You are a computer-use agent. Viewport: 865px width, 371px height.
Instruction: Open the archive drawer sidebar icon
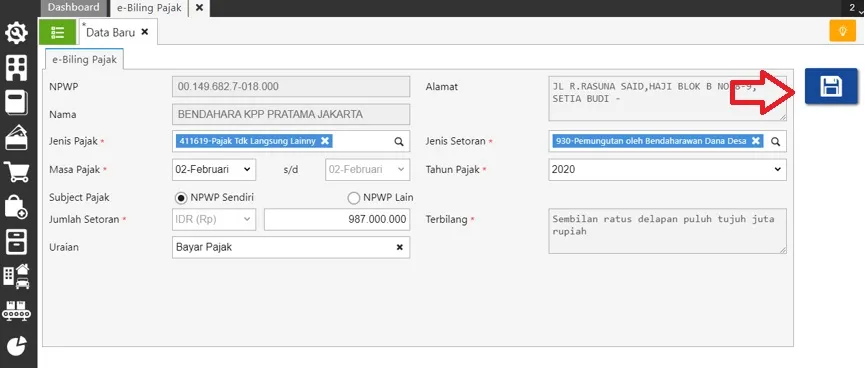tap(17, 241)
